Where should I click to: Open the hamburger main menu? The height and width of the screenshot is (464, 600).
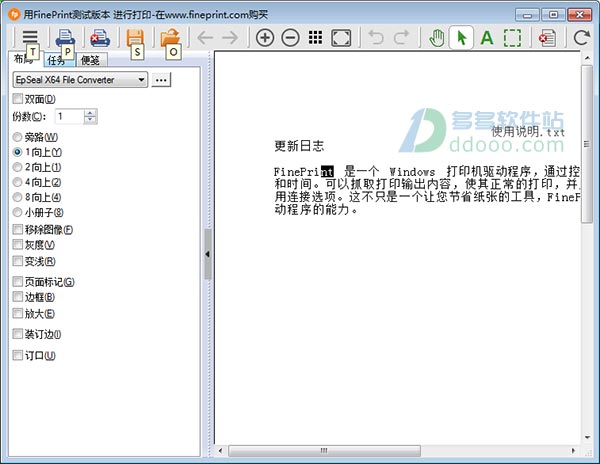tap(30, 37)
